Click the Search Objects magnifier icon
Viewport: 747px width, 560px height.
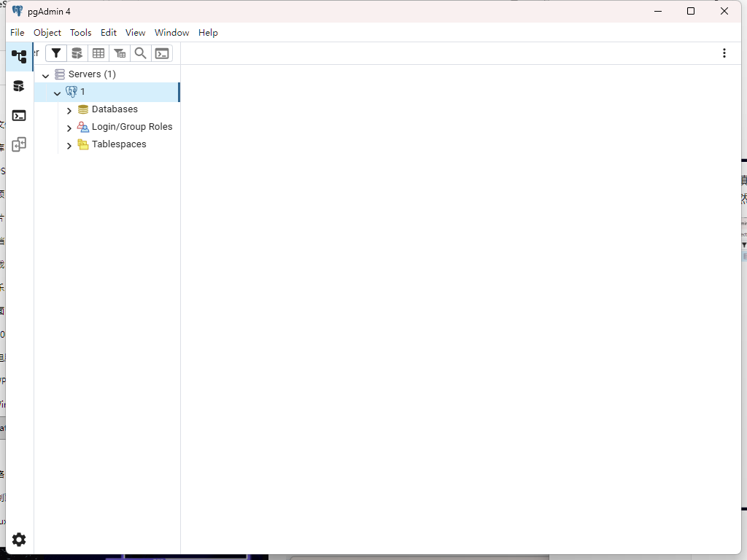point(141,53)
